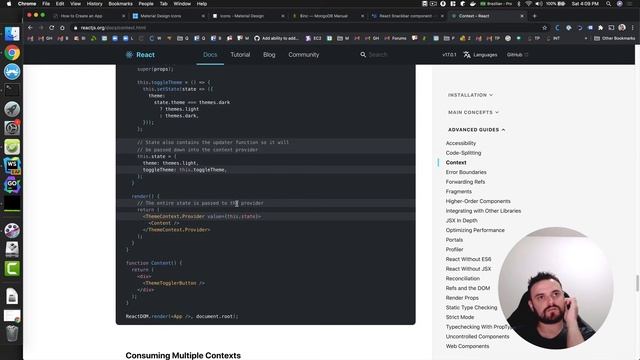
Task: Click the Languages translate icon
Action: coord(467,55)
